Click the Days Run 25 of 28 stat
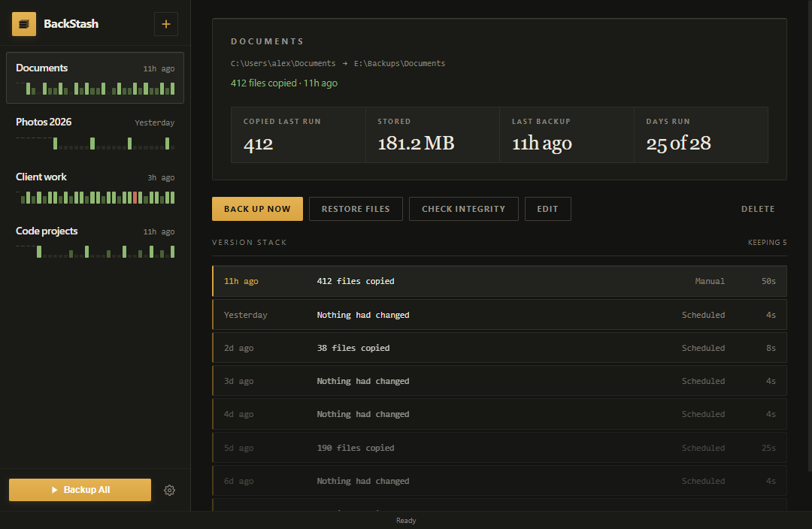Viewport: 812px width, 529px height. (701, 135)
